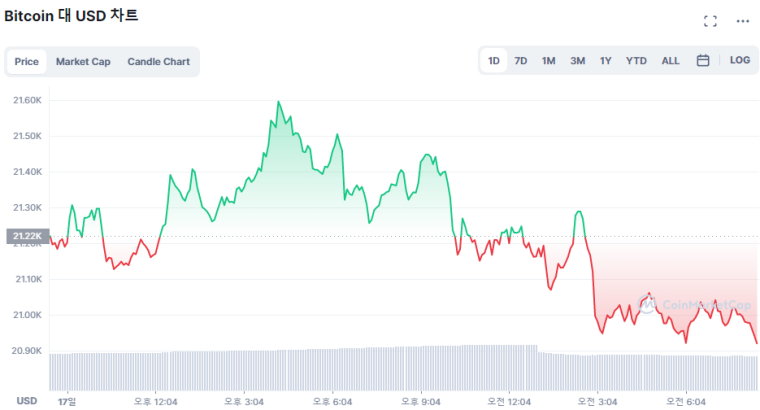Set the chart range to 1M

tap(549, 61)
